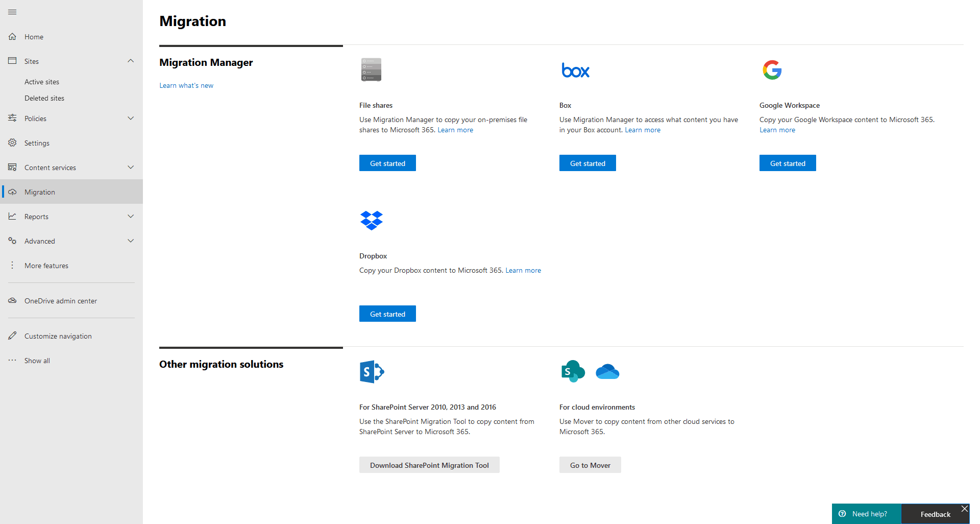Click the Sites window icon
Image resolution: width=980 pixels, height=524 pixels.
coord(12,61)
